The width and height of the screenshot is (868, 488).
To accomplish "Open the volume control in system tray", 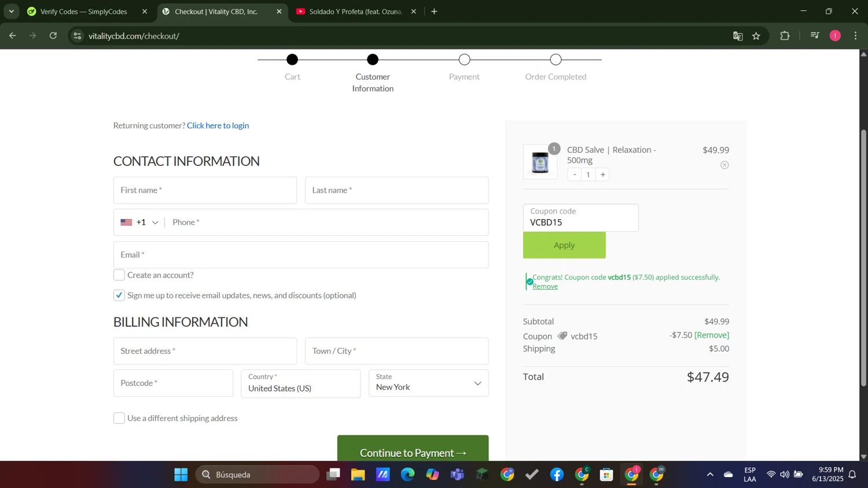I will [785, 475].
